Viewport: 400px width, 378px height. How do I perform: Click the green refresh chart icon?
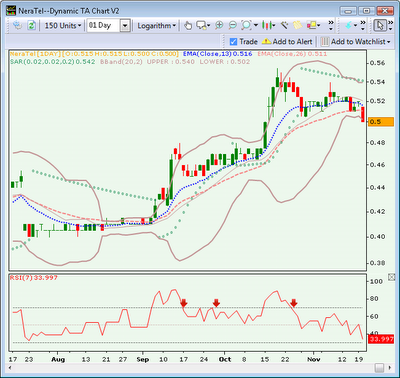31,25
